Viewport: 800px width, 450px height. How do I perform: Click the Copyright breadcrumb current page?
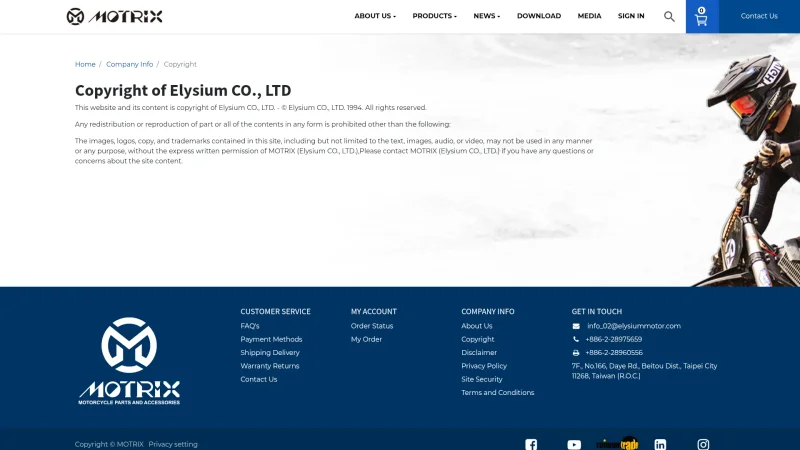coord(180,64)
